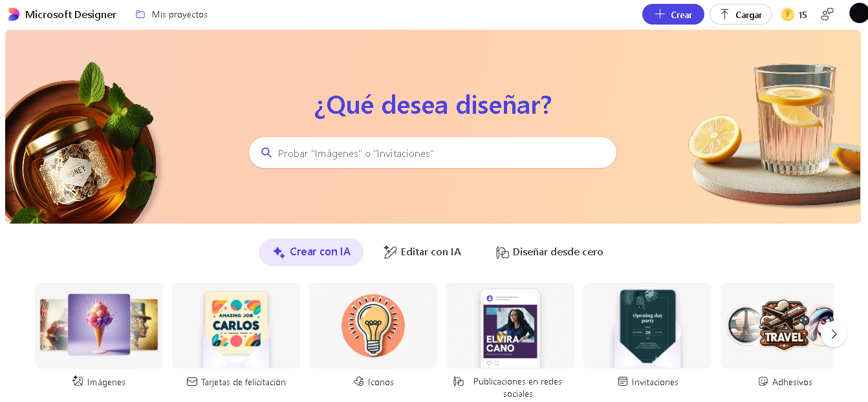This screenshot has width=868, height=402.
Task: Click the Cargar upload button
Action: [741, 14]
